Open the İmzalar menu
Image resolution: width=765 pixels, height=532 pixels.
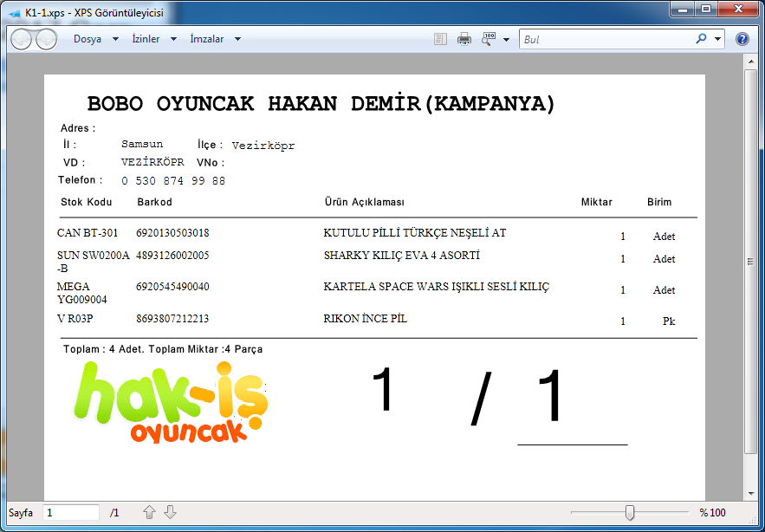click(207, 39)
